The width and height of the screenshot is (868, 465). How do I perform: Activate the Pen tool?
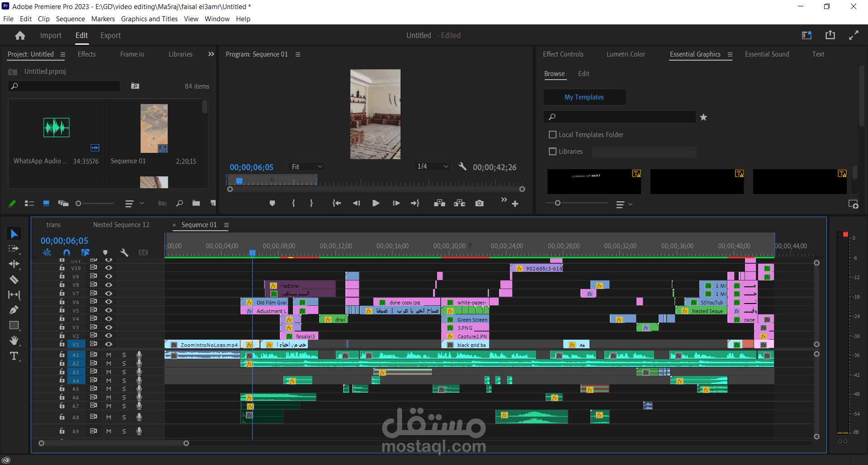click(14, 310)
